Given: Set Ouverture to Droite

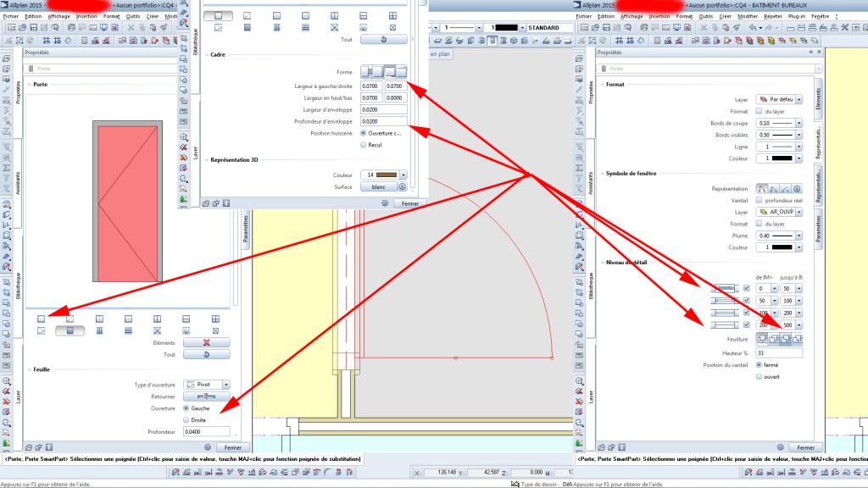Looking at the screenshot, I should tap(186, 420).
